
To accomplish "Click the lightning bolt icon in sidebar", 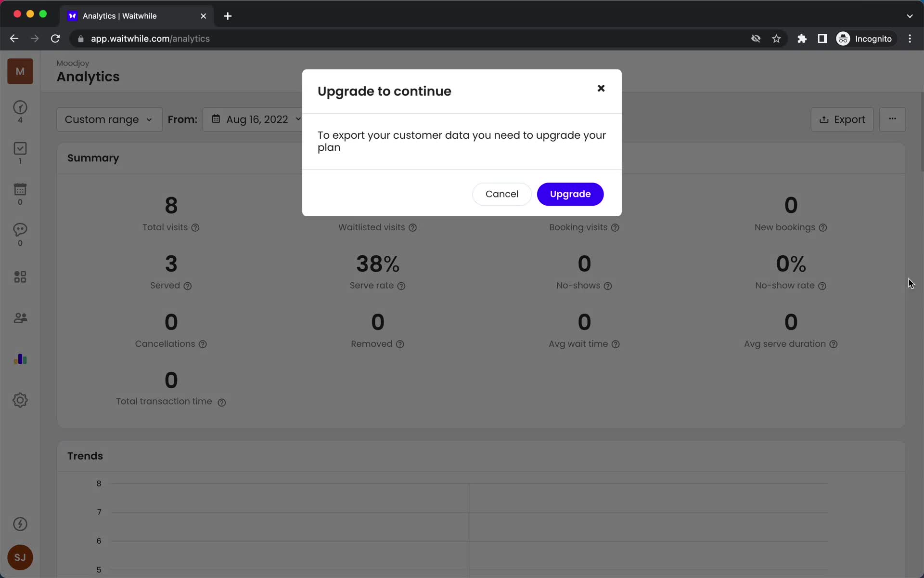I will click(x=20, y=524).
